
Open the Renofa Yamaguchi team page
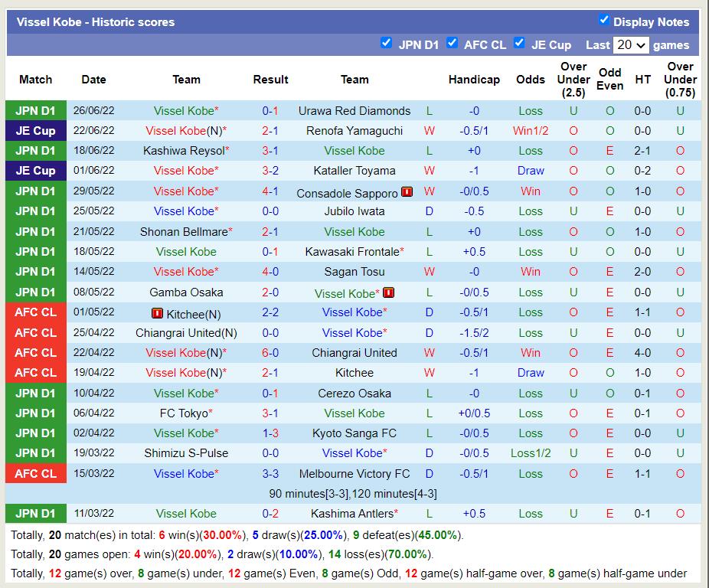[x=354, y=131]
